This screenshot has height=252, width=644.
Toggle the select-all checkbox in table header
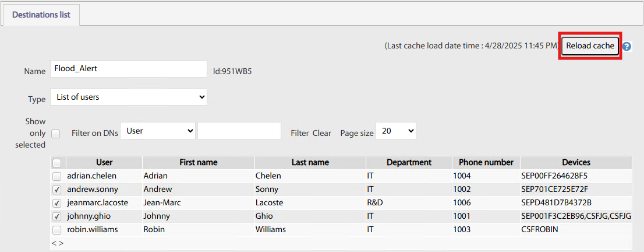57,163
